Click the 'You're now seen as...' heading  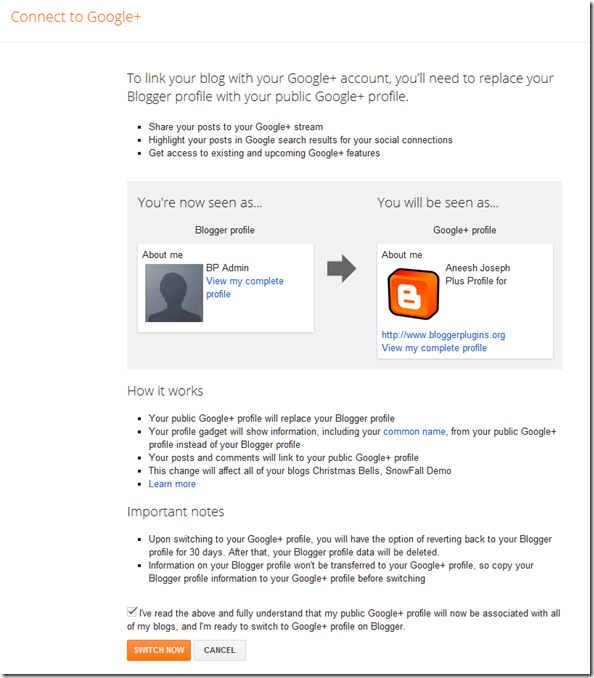click(200, 202)
